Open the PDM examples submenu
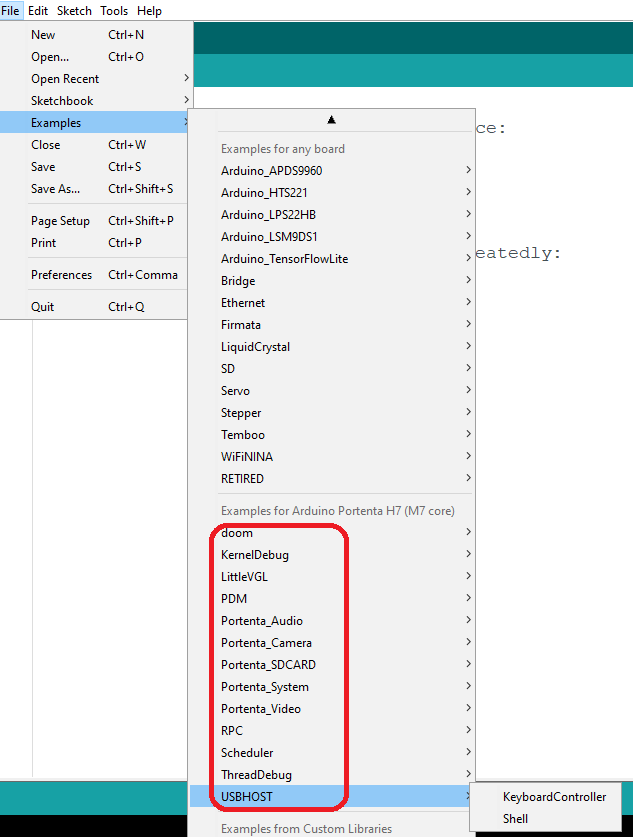 click(x=332, y=598)
